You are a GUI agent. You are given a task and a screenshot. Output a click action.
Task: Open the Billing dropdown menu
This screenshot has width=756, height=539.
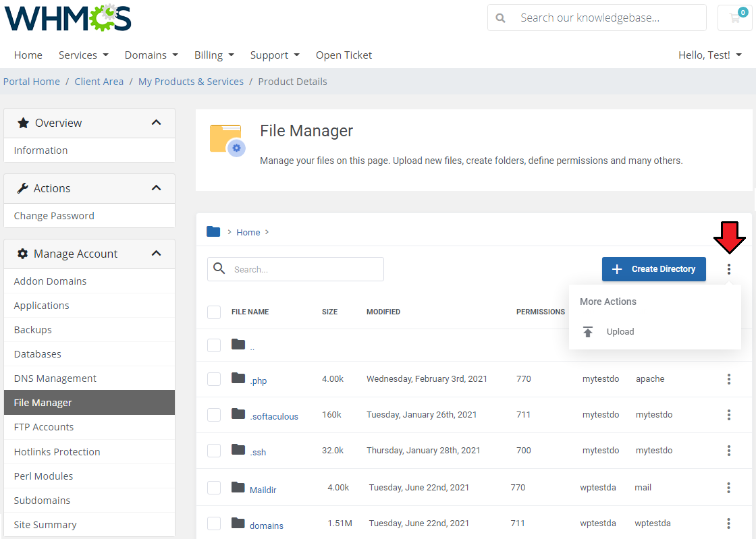(214, 55)
